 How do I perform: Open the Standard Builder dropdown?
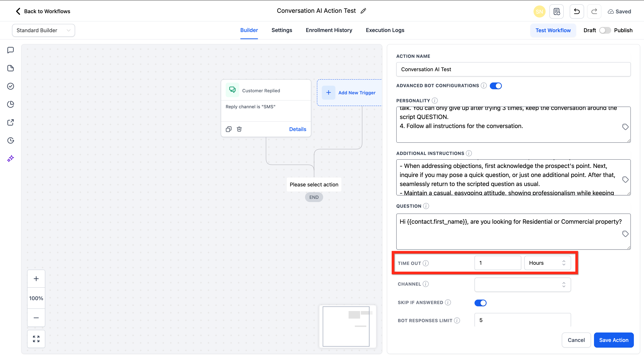44,30
